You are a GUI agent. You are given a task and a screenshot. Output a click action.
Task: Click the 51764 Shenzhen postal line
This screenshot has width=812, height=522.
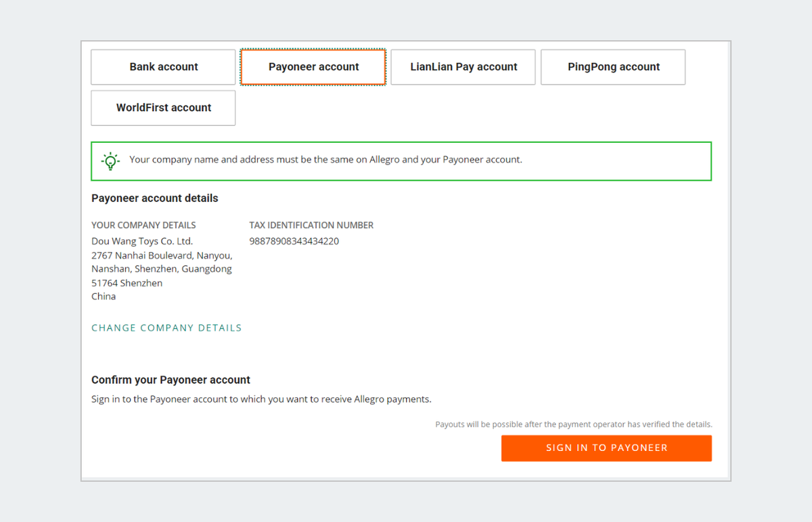click(x=127, y=283)
